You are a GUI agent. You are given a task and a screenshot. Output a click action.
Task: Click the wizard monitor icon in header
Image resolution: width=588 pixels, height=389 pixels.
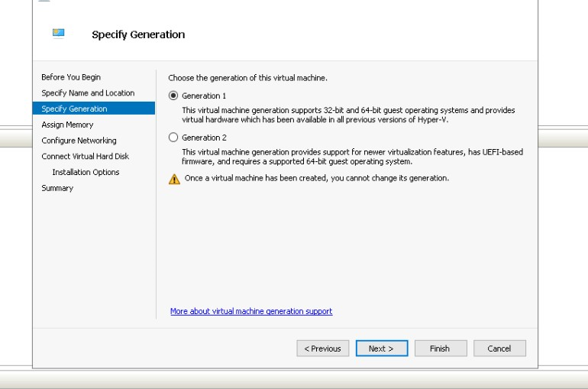[59, 32]
